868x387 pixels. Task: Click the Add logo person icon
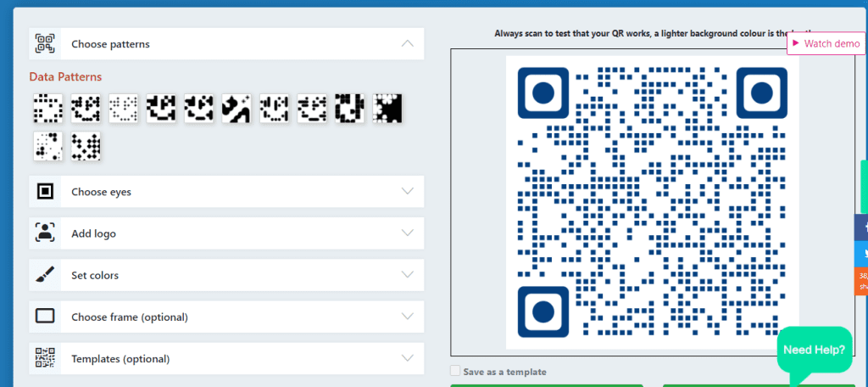(x=45, y=233)
